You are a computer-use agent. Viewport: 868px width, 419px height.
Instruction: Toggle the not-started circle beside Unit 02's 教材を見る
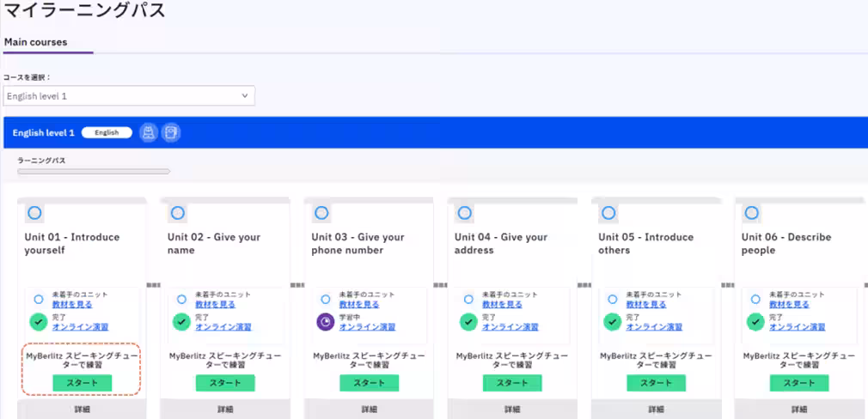181,300
